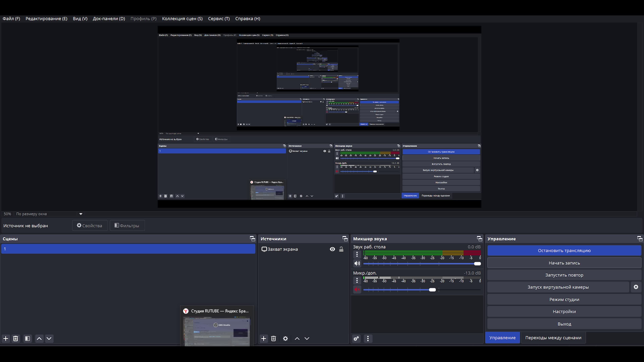Click the Студия RUTUBE — Яндекс Бра... title

point(220,311)
